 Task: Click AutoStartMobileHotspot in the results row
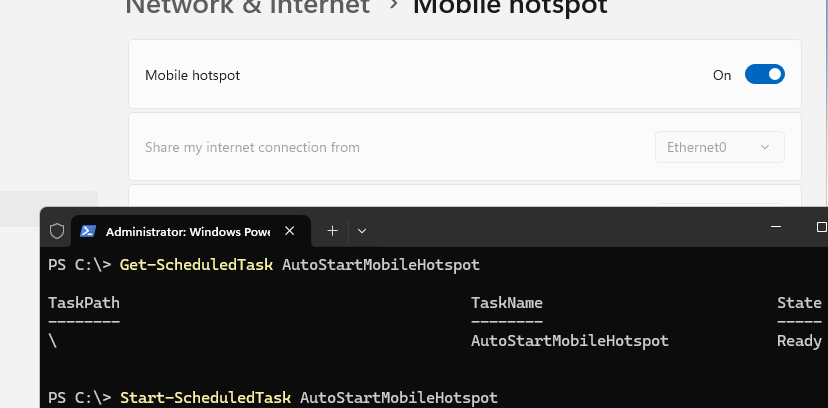(569, 341)
